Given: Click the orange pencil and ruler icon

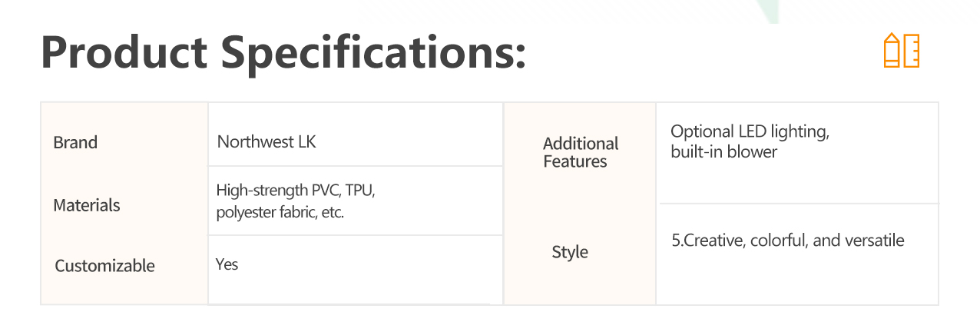Looking at the screenshot, I should coord(902,50).
